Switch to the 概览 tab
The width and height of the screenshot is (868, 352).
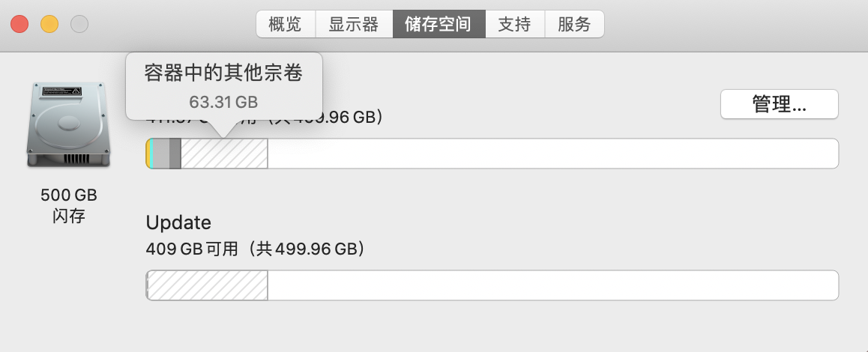coord(285,25)
